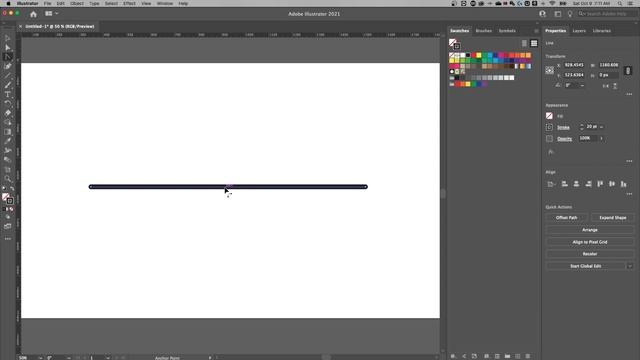Screen dimensions: 640x360
Task: Select the Selection tool arrow
Action: (7, 38)
